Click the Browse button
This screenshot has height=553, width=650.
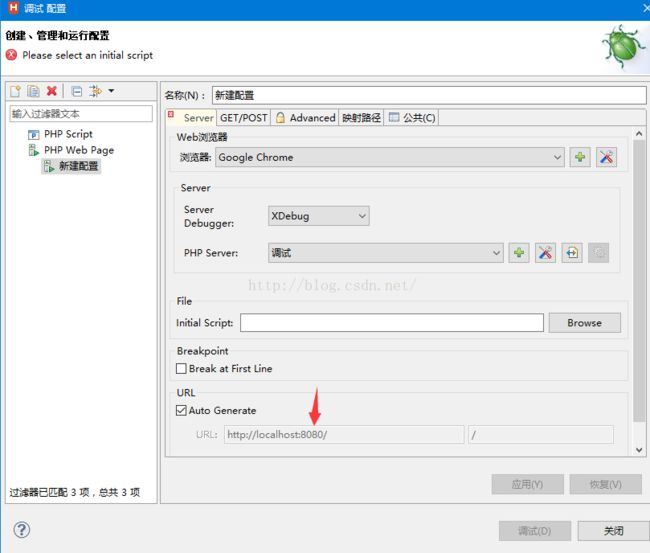[585, 323]
